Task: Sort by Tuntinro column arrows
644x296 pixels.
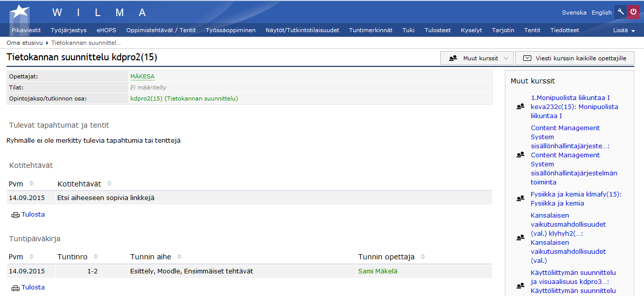Action: coord(96,257)
